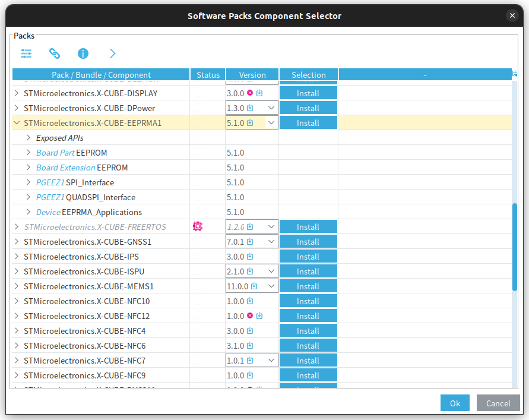Image resolution: width=529 pixels, height=420 pixels.
Task: Click download icon in X-CUBE-GNSS1 version cell
Action: click(249, 241)
